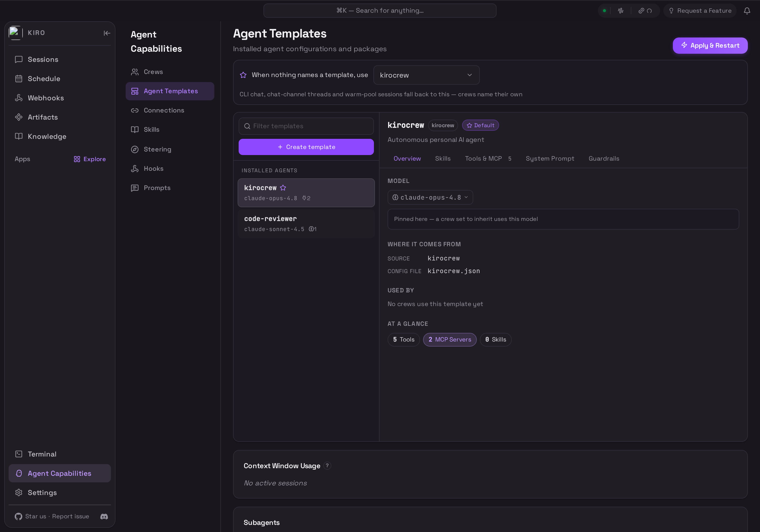Click the Subagents section heading
Screen dimensions: 760x532
[x=261, y=523]
